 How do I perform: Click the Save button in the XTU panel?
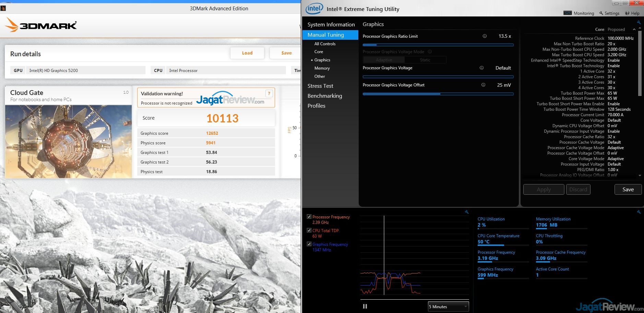pos(628,190)
